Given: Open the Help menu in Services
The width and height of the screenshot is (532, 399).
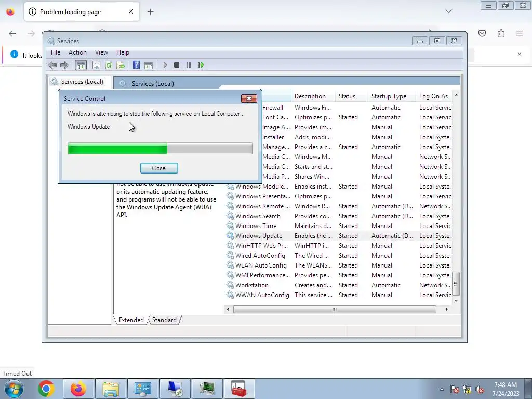Looking at the screenshot, I should (x=123, y=52).
